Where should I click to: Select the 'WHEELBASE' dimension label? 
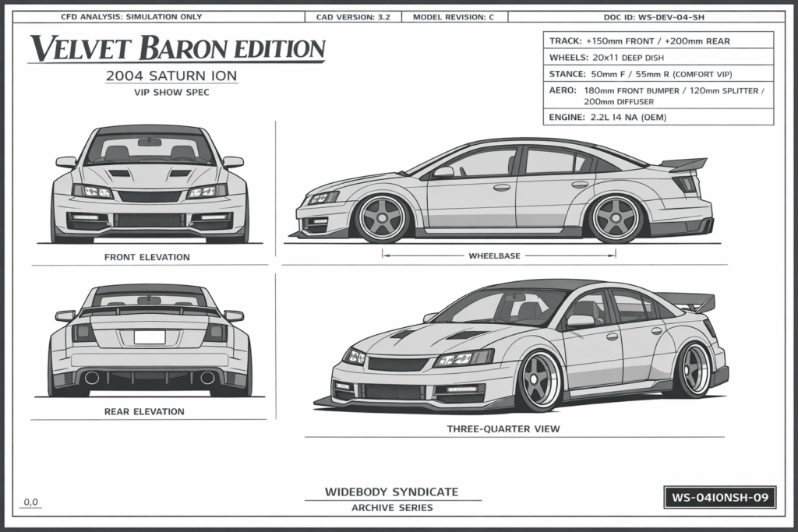click(x=494, y=255)
